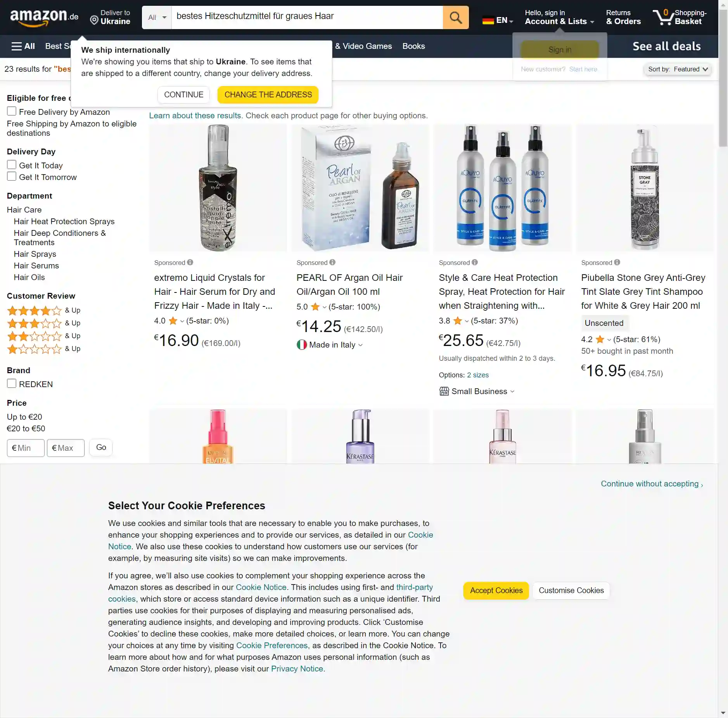This screenshot has width=728, height=718.
Task: Open the shopping basket cart icon
Action: (x=664, y=17)
